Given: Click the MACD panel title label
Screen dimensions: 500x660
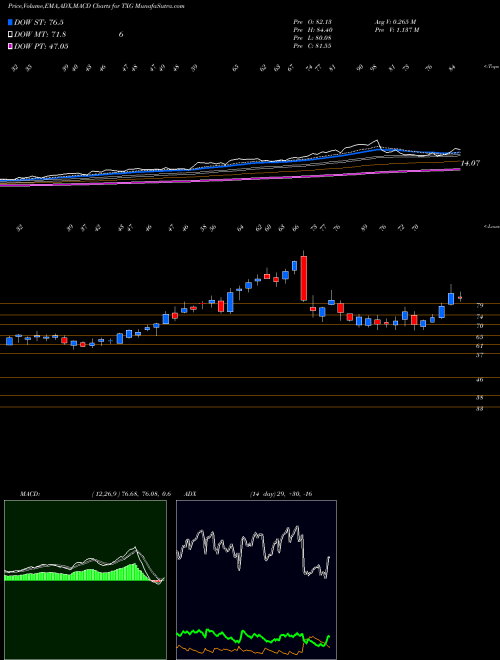Looking at the screenshot, I should coord(30,494).
